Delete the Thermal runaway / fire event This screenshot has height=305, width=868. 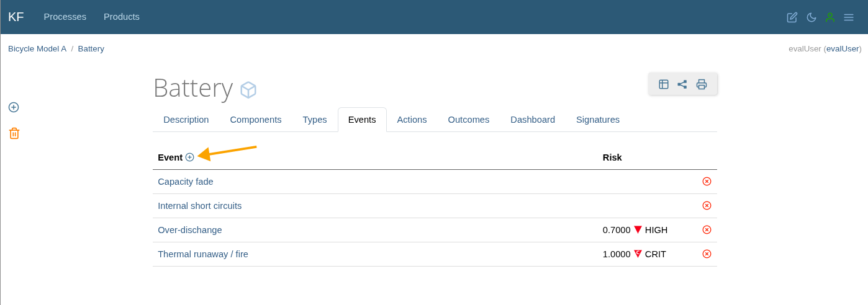[x=707, y=254]
